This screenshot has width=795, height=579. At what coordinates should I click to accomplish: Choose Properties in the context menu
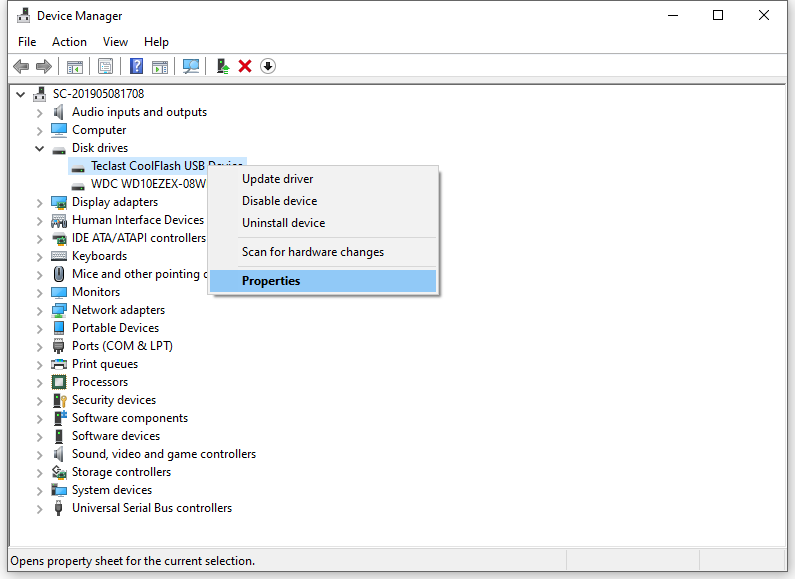[x=271, y=281]
